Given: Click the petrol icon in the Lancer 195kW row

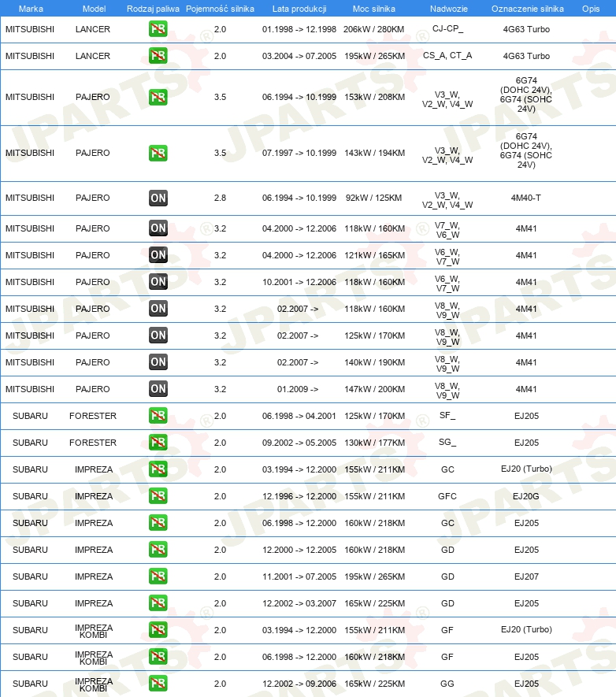Looking at the screenshot, I should click(158, 56).
